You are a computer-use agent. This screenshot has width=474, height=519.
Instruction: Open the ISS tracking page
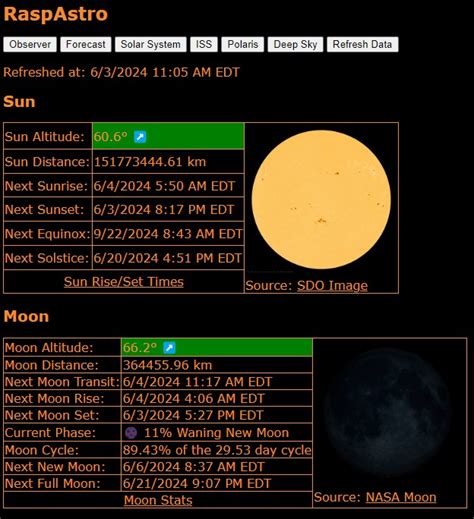204,44
